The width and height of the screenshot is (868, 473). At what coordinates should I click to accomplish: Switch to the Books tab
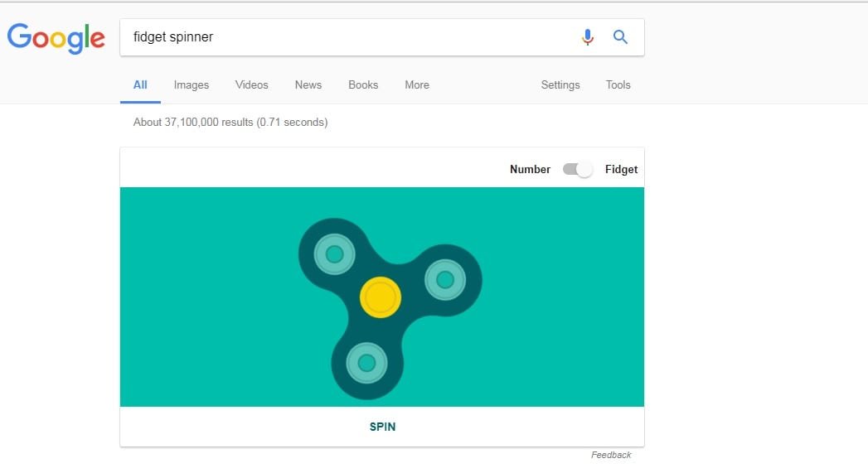coord(363,84)
